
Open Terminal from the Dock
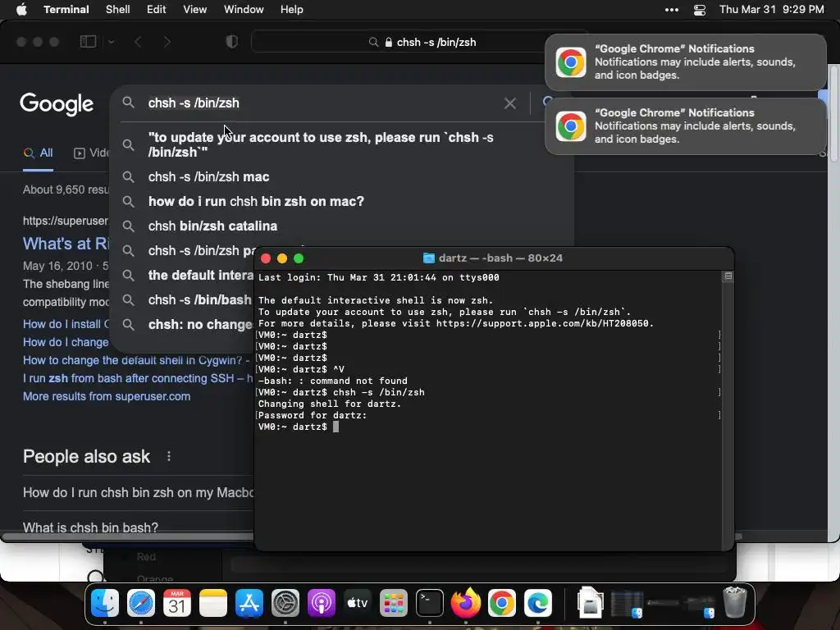430,603
